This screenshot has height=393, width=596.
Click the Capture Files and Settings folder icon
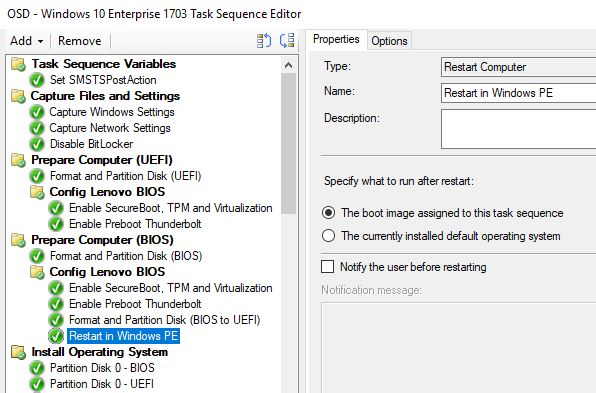[x=18, y=96]
